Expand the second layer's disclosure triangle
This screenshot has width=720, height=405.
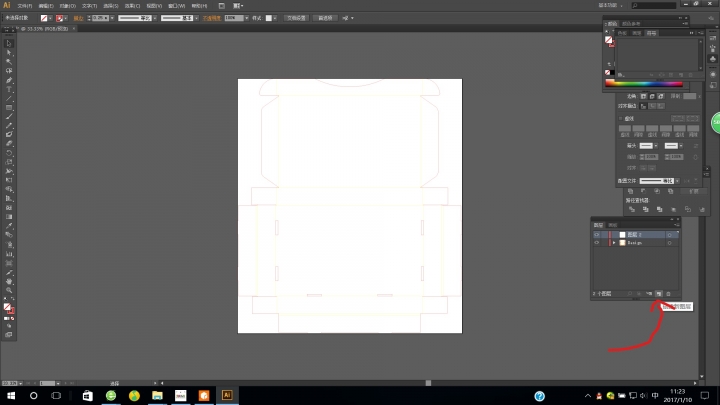click(613, 243)
